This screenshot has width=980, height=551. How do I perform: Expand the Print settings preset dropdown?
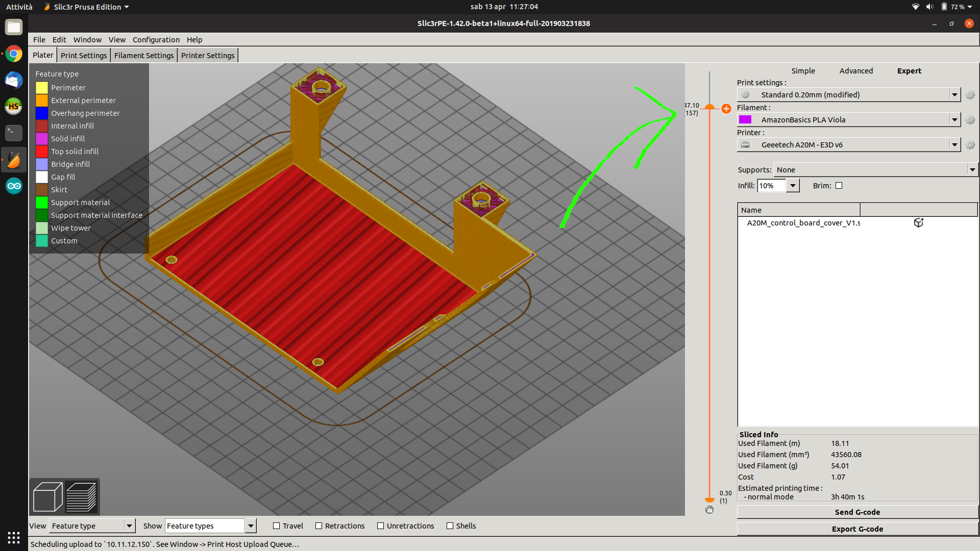(954, 95)
